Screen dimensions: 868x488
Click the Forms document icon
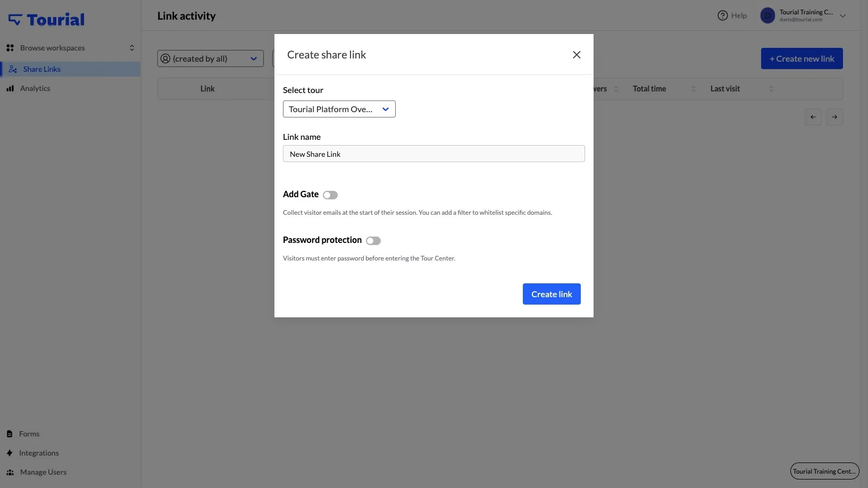(x=10, y=434)
